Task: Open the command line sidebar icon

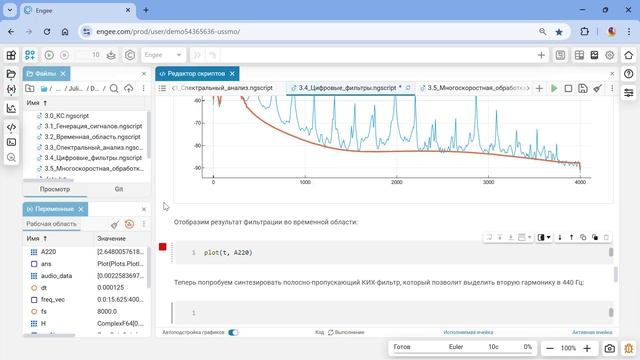Action: 11,142
